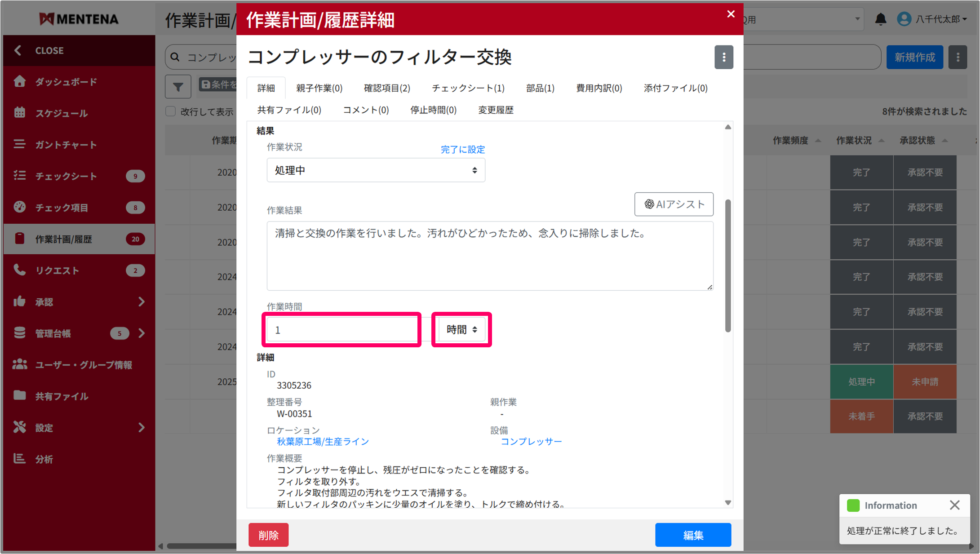Open the Gantt chart sidebar item
Image resolution: width=980 pixels, height=554 pixels.
[66, 145]
